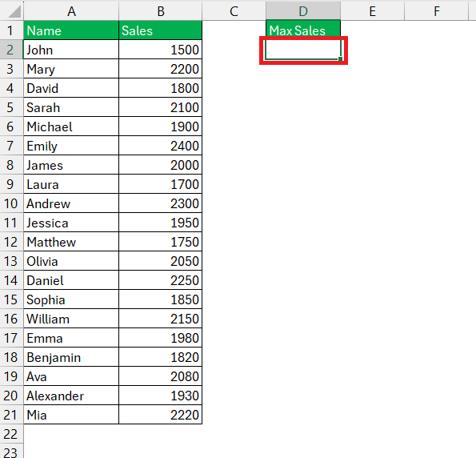Select column B header
The image size is (476, 458).
(160, 11)
